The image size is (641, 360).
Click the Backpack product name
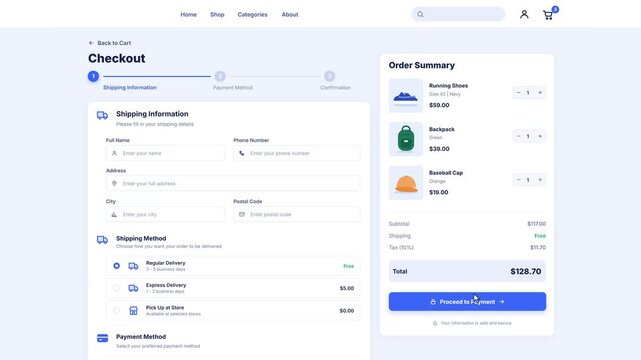coord(442,129)
